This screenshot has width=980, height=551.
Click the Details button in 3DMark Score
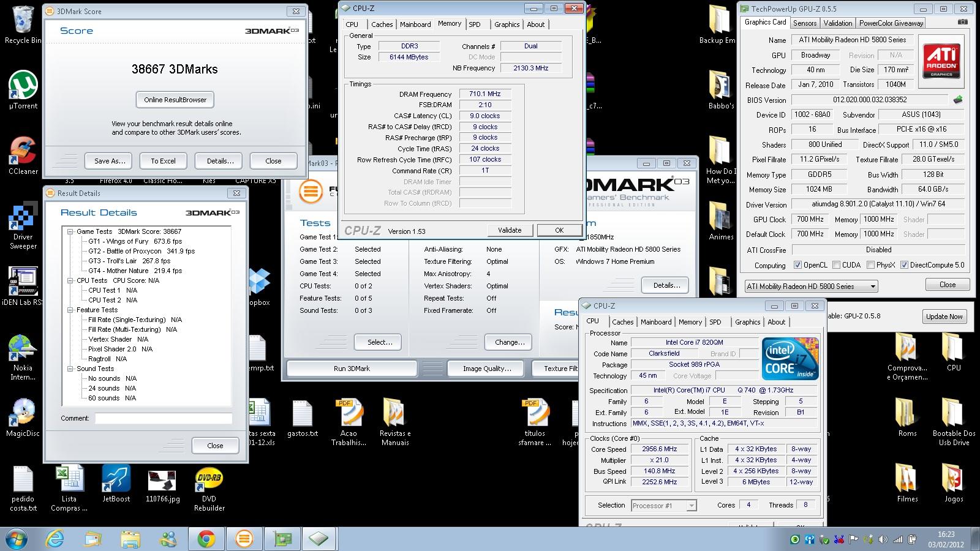pos(220,161)
